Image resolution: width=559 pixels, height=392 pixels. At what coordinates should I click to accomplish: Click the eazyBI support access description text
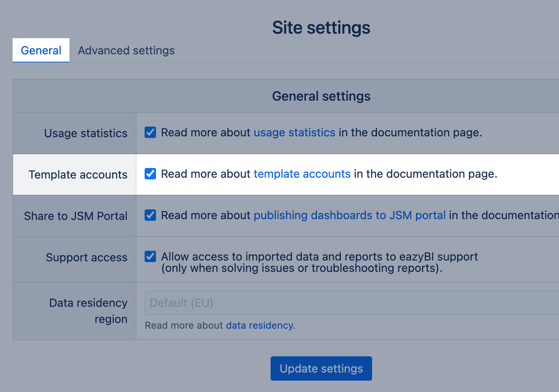point(319,262)
